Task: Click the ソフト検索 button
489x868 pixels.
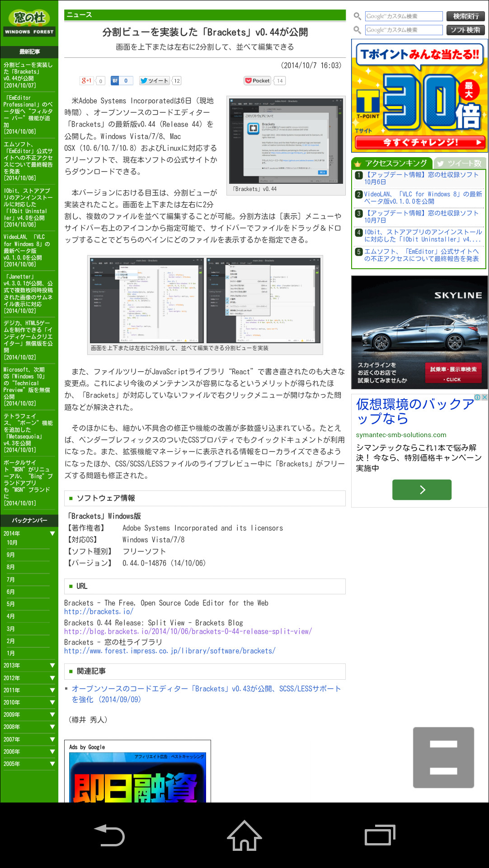Action: pos(465,30)
